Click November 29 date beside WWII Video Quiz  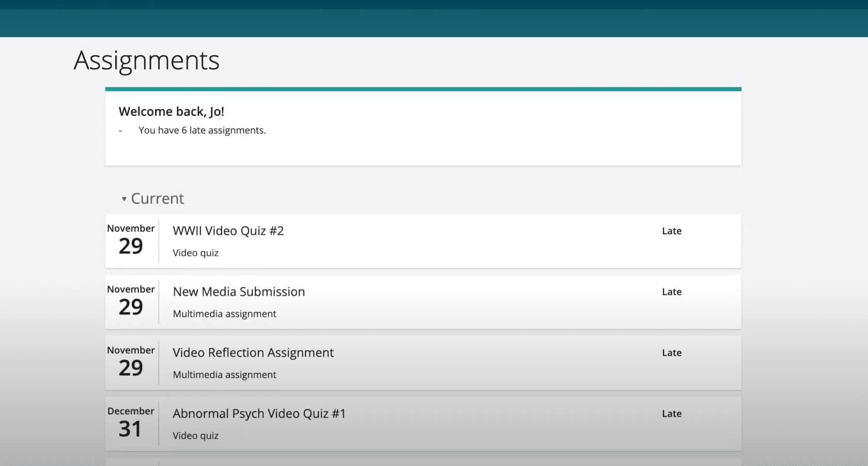coord(131,240)
